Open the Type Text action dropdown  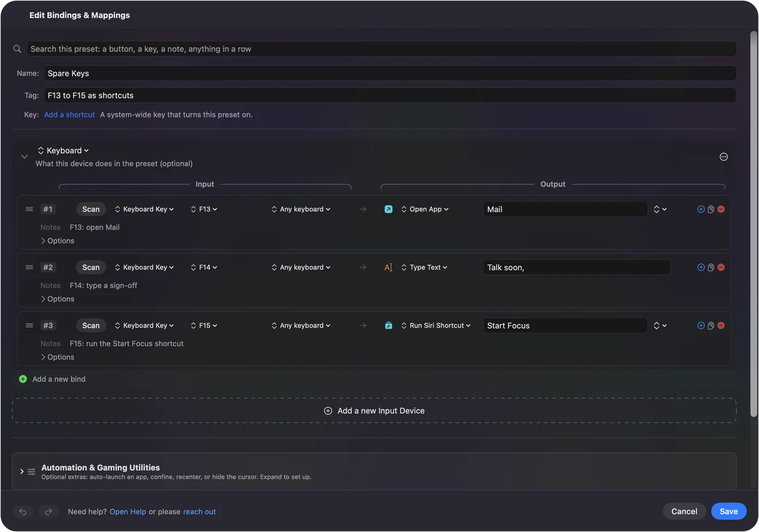[424, 267]
